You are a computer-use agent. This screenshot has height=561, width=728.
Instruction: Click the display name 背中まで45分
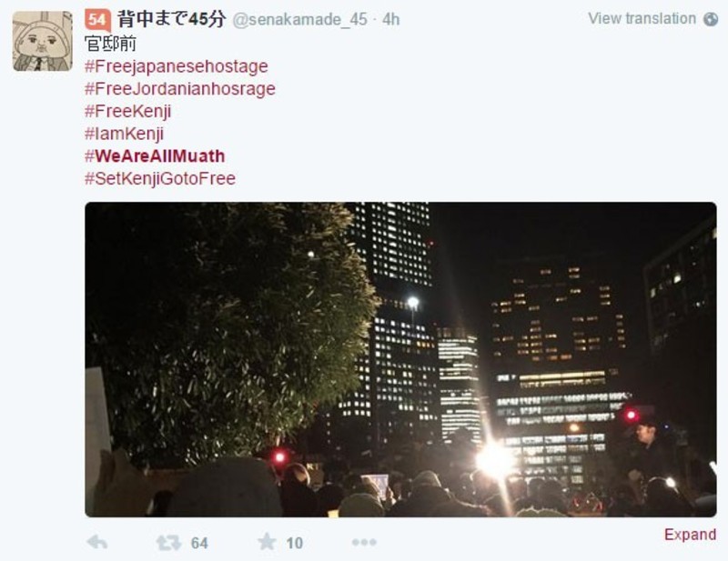point(171,19)
